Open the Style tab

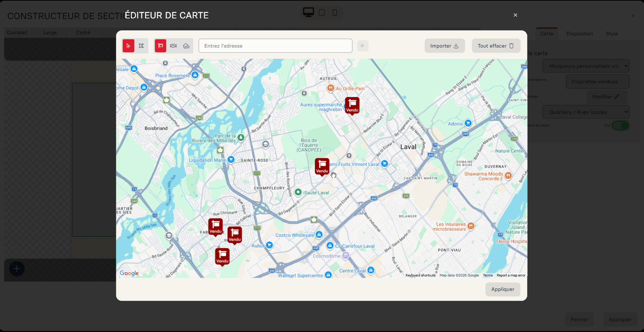coord(612,34)
